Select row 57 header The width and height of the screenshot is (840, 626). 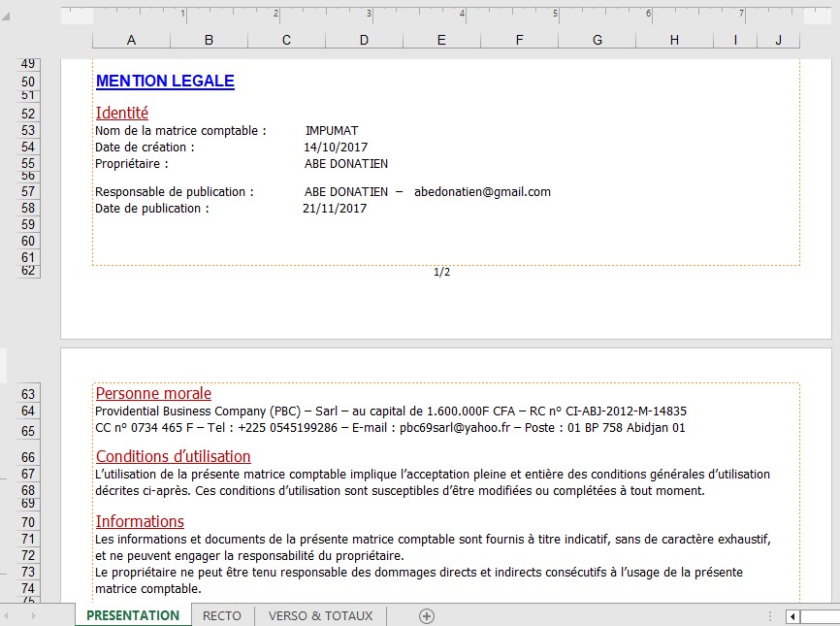(28, 191)
